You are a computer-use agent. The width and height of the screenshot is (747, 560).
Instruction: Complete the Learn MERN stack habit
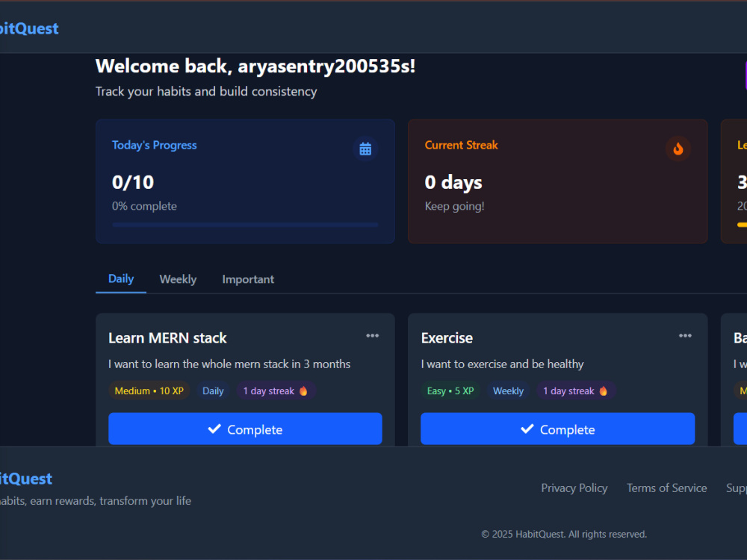pos(245,429)
